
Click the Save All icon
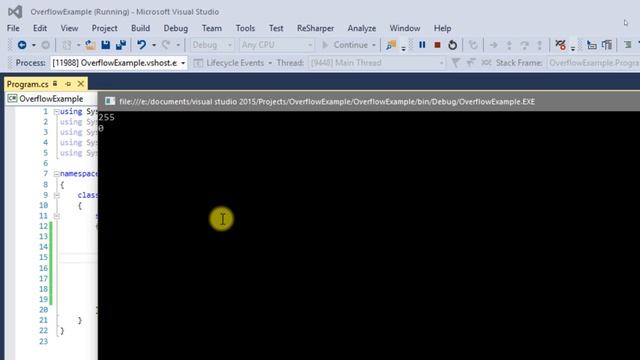[121, 45]
